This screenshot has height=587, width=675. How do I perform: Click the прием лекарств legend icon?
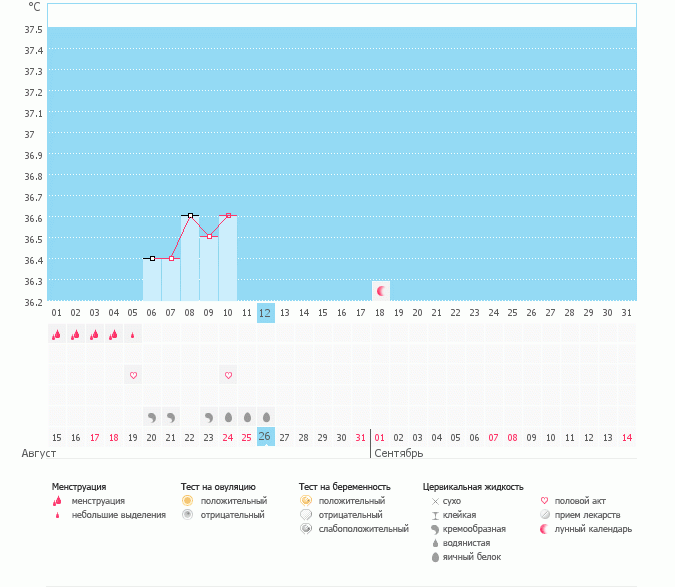click(x=545, y=514)
